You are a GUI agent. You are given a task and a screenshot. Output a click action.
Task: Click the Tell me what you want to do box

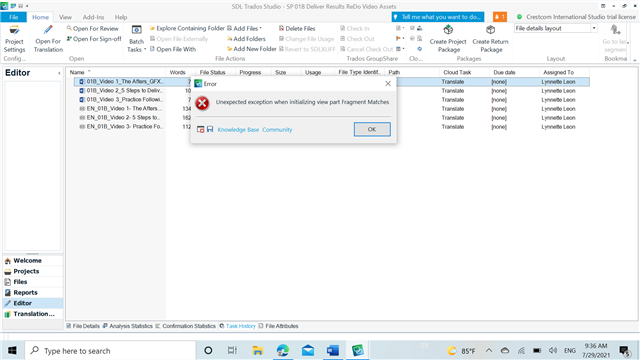438,17
